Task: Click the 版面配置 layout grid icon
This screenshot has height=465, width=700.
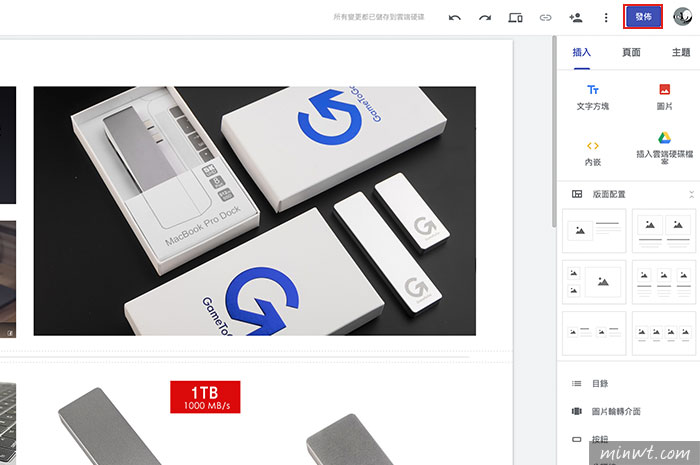Action: pyautogui.click(x=577, y=194)
